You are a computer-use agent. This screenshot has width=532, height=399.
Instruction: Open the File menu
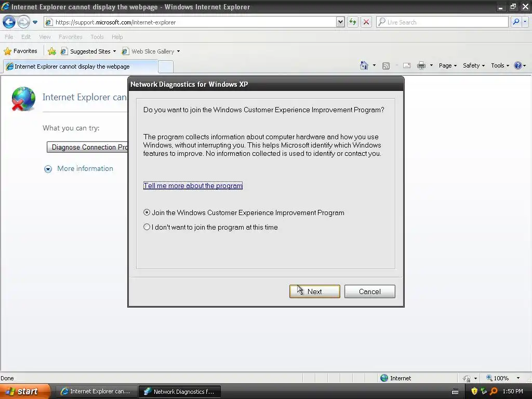[9, 37]
